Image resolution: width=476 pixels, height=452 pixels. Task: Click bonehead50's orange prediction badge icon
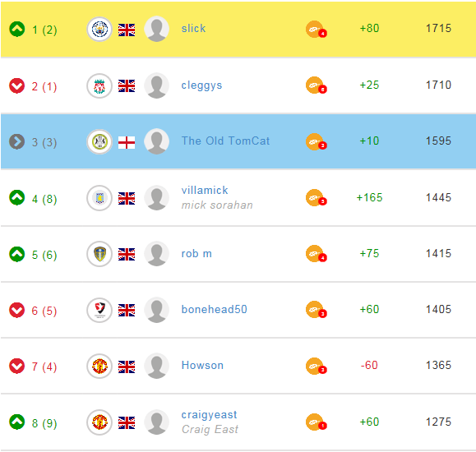pos(316,310)
